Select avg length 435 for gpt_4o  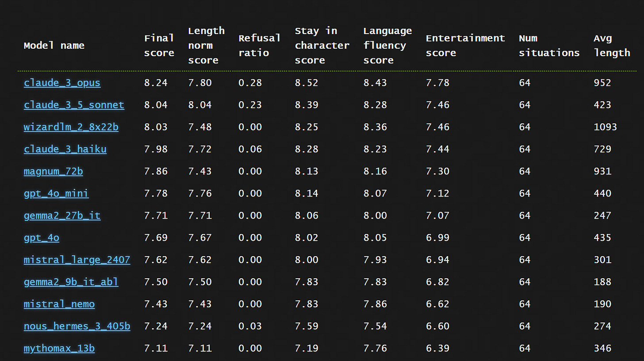[x=602, y=238]
